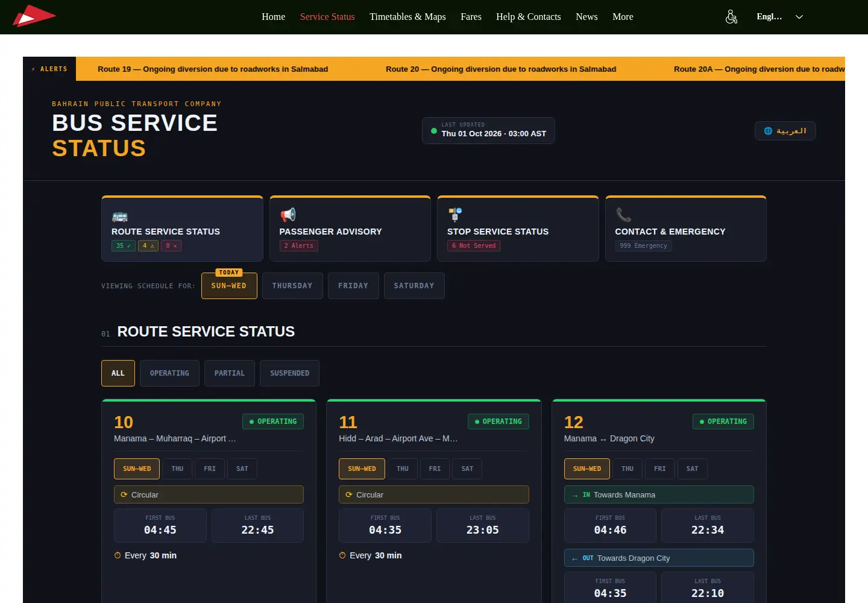This screenshot has height=603, width=868.
Task: Filter routes by SUSPENDED status
Action: [x=289, y=373]
